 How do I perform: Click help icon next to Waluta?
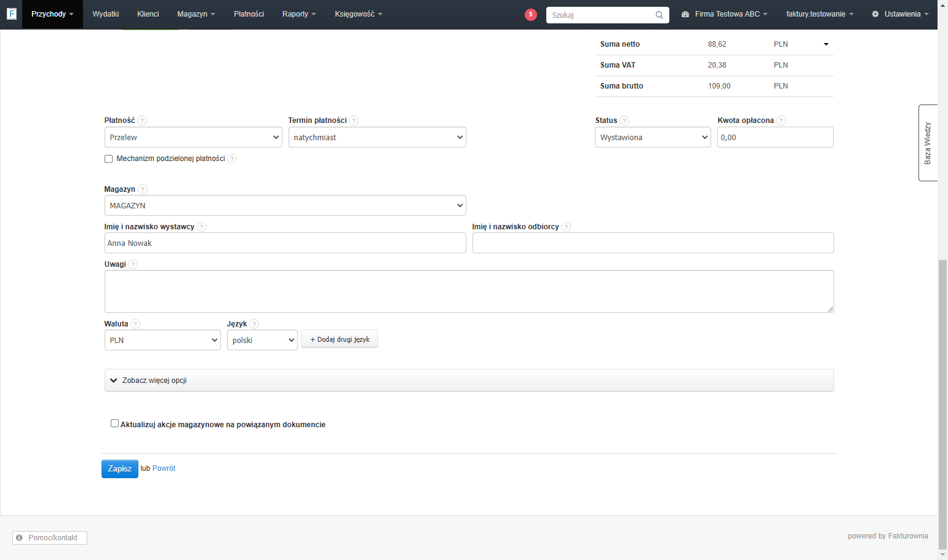pos(135,324)
